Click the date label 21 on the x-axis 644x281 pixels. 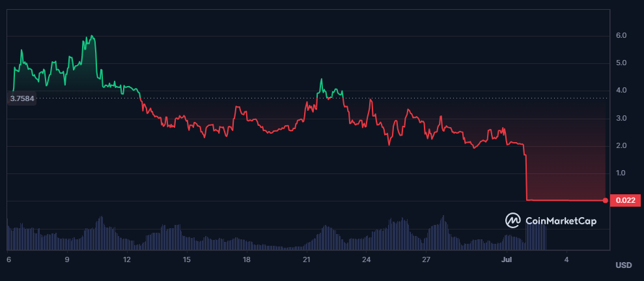tap(307, 259)
